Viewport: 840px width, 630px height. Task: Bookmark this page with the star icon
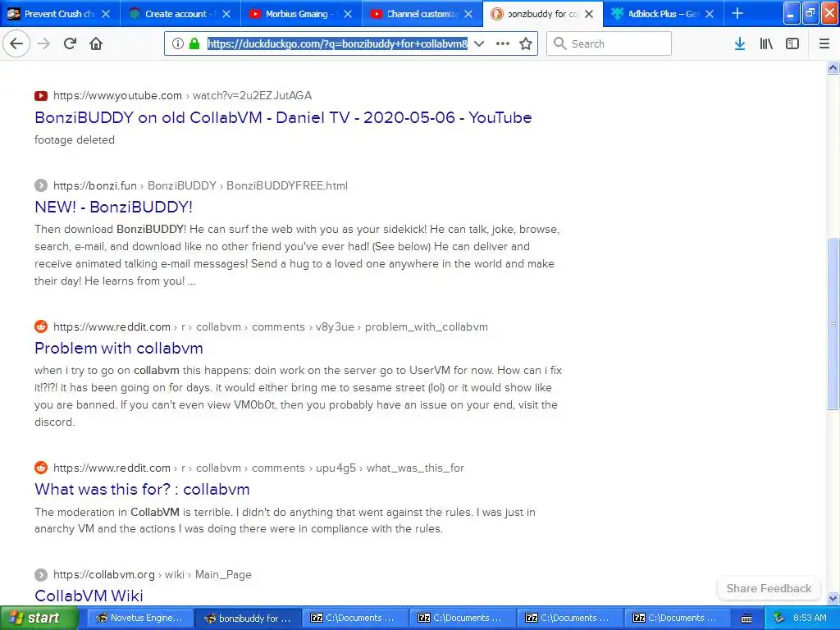[x=526, y=43]
